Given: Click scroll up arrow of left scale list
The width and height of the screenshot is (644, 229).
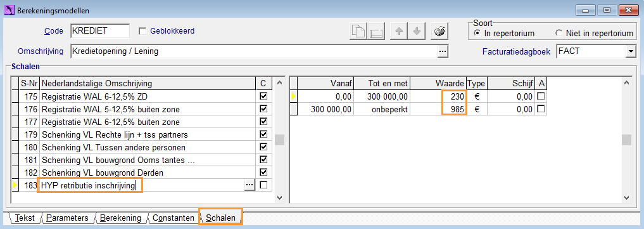Looking at the screenshot, I should point(279,83).
